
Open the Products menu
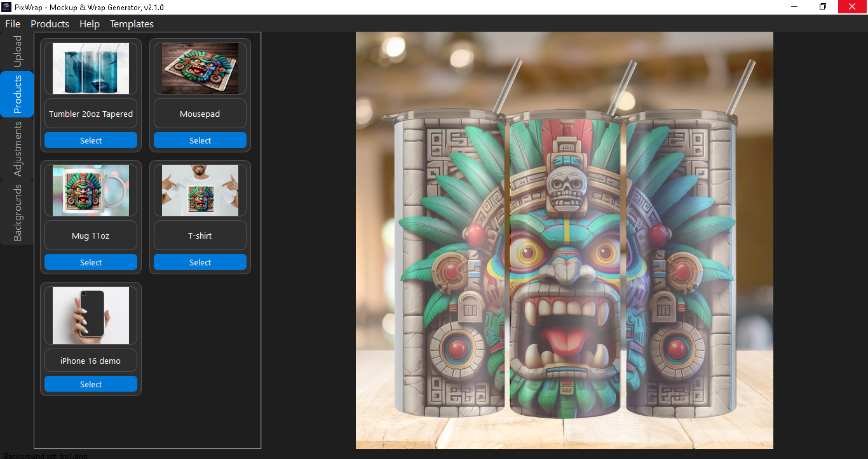pos(50,24)
